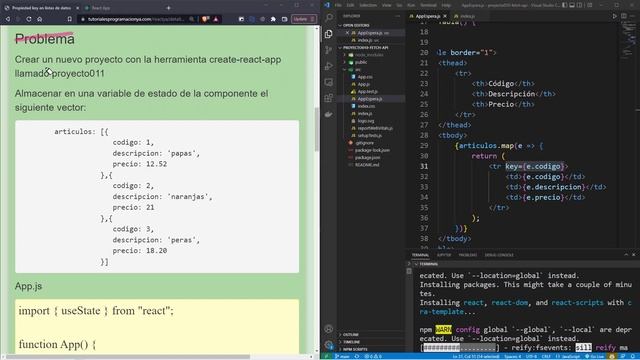Viewport: 640px width, 360px height.
Task: Open App.css file in explorer
Action: pos(365,77)
